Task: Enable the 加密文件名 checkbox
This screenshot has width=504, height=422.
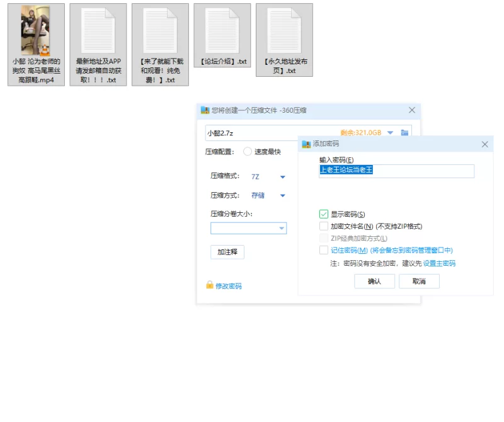Action: point(324,226)
